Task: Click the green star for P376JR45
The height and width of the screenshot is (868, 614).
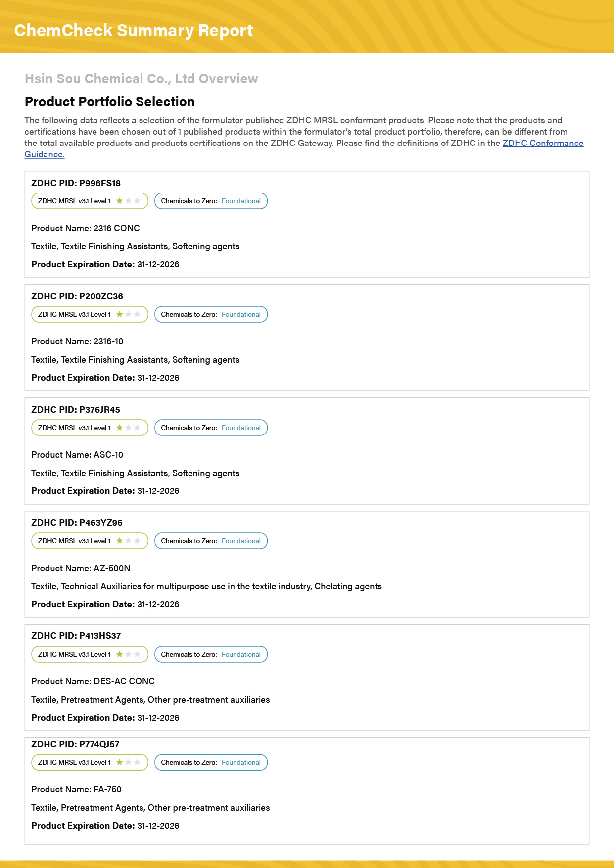Action: point(120,428)
